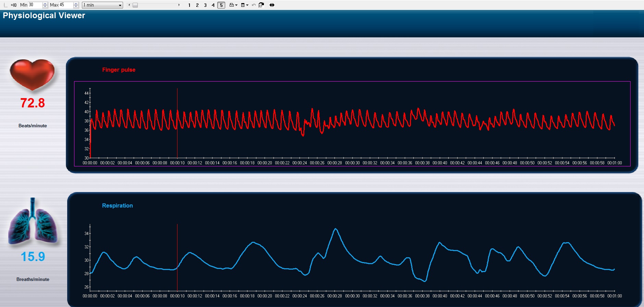Click the undo arrow icon
Image resolution: width=644 pixels, height=307 pixels.
(254, 5)
